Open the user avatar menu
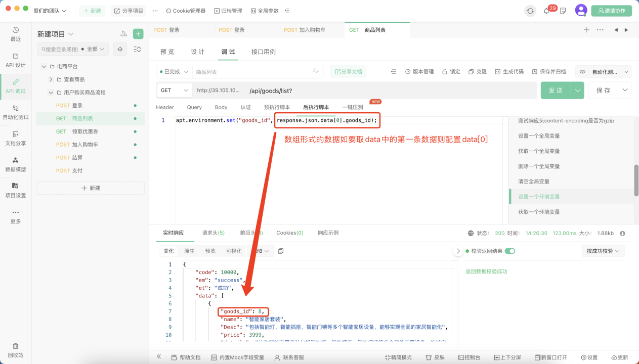The width and height of the screenshot is (639, 364). tap(581, 10)
